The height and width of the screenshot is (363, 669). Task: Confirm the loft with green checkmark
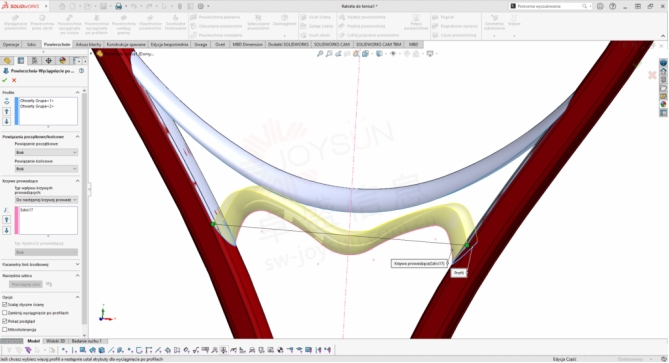5,80
